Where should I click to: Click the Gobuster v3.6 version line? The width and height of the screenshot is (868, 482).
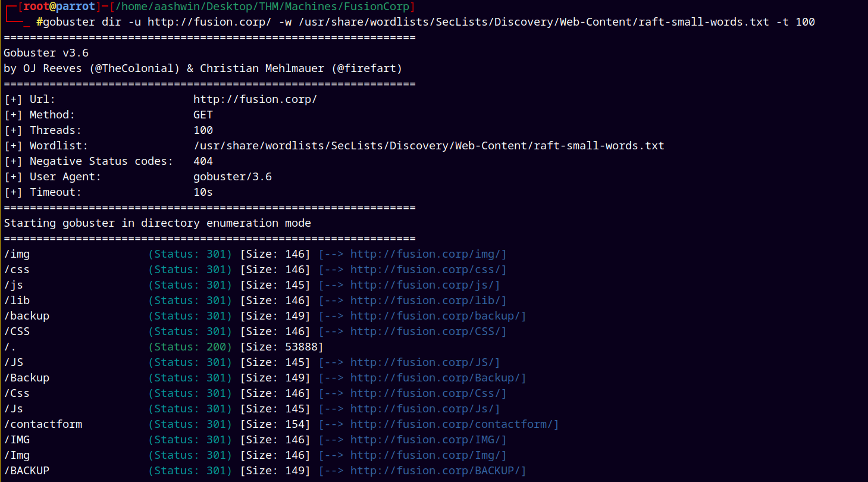[46, 53]
